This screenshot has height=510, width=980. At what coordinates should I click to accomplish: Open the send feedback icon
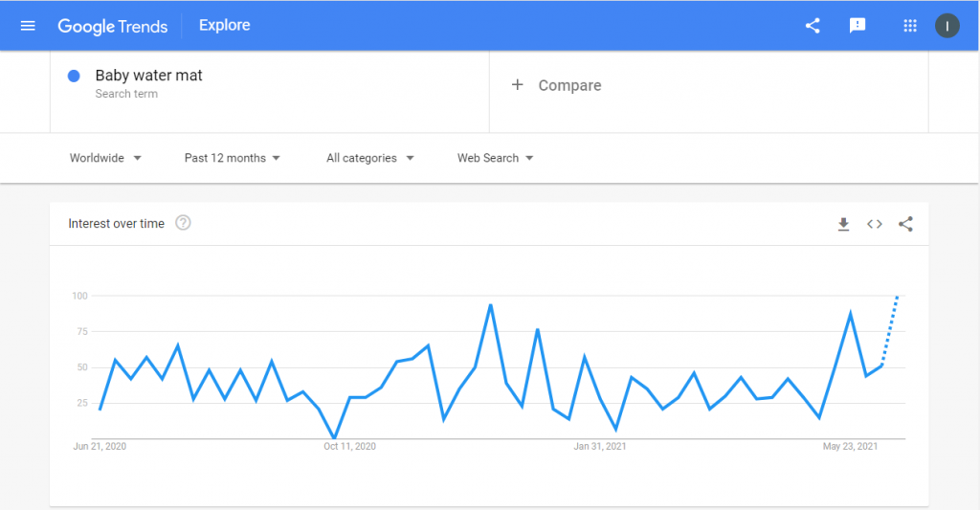[857, 26]
